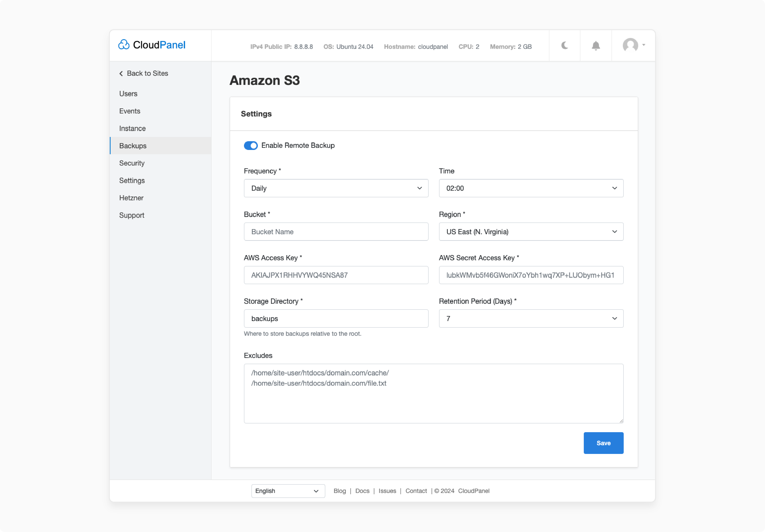This screenshot has width=765, height=532.
Task: Click the IPv4 Public IP 8.8.8.8 text
Action: coord(282,47)
